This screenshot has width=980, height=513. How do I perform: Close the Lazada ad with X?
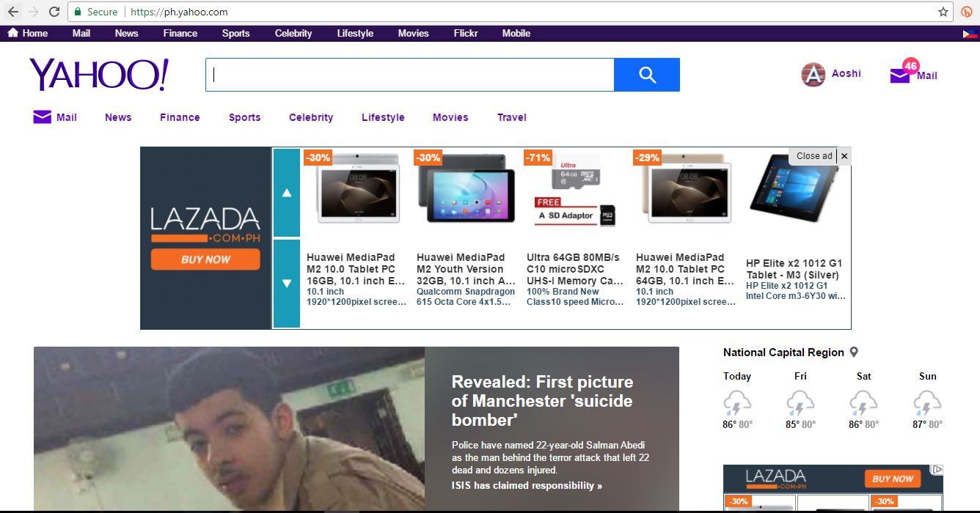click(x=844, y=156)
